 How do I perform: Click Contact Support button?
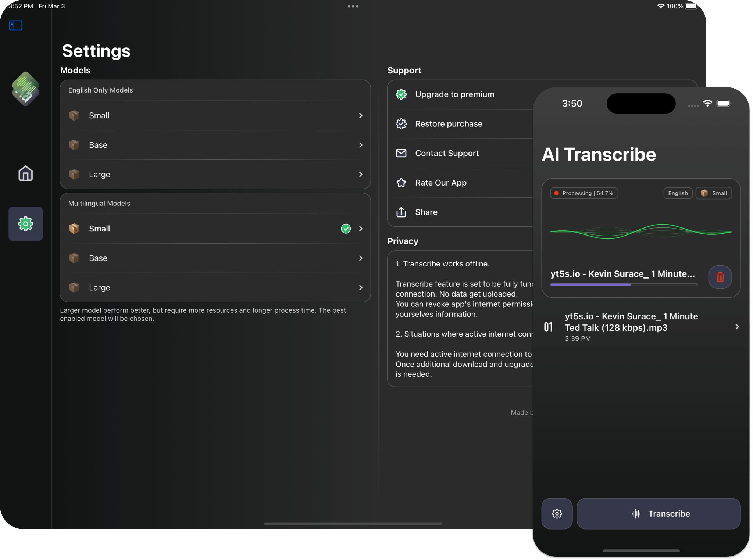pyautogui.click(x=447, y=153)
